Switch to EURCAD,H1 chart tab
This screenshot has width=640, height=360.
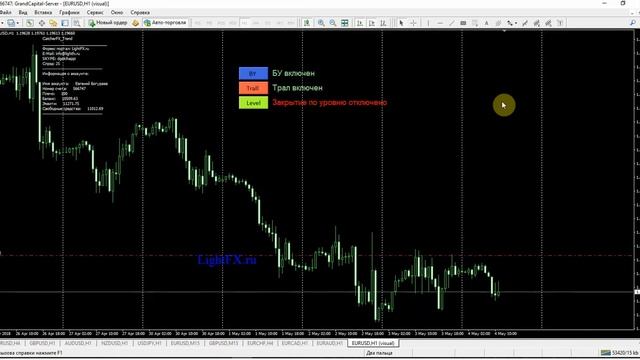pyautogui.click(x=295, y=343)
